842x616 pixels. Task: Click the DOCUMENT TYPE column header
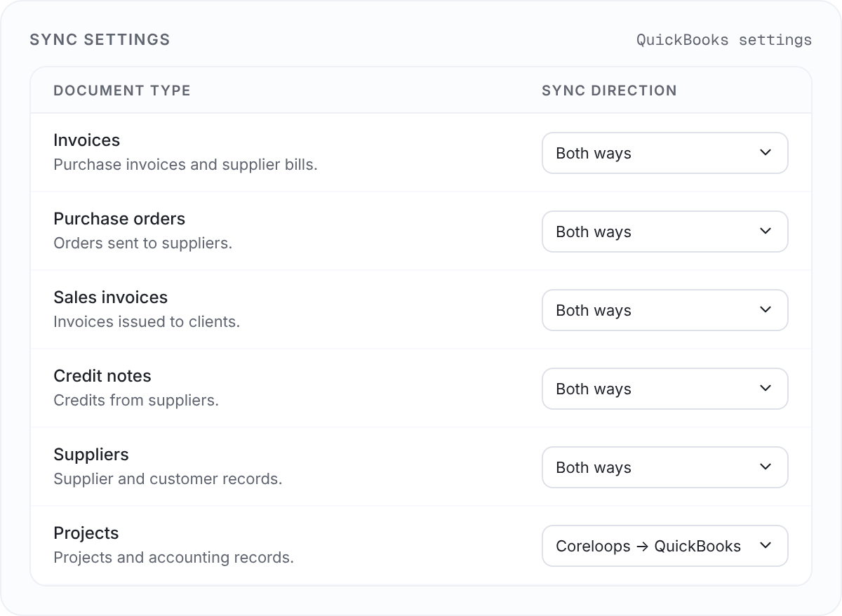pyautogui.click(x=122, y=91)
